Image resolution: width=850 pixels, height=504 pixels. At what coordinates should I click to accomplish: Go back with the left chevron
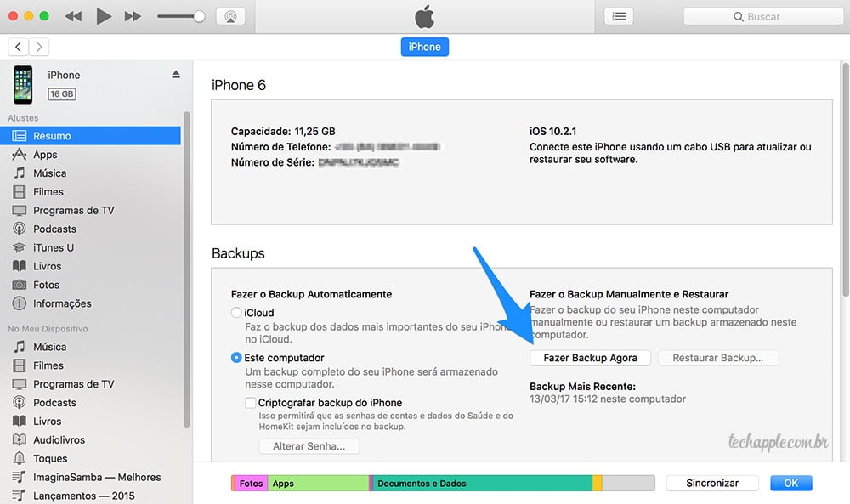pos(19,47)
